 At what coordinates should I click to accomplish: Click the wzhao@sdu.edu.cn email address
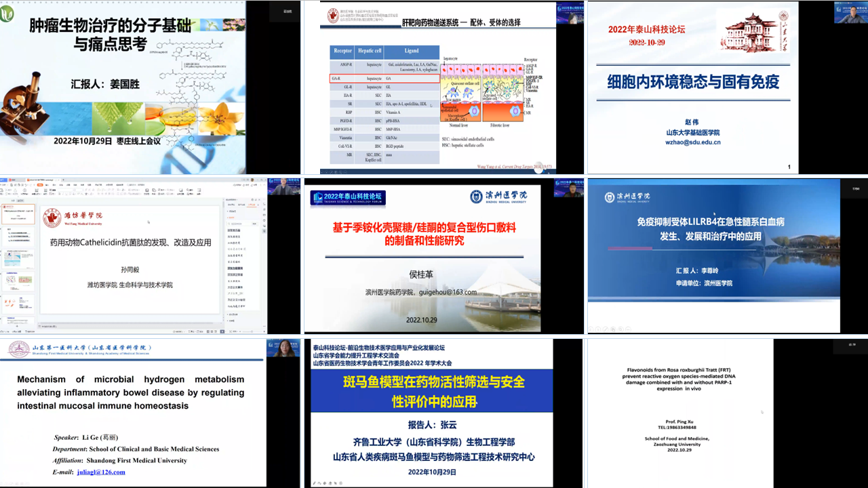(692, 142)
